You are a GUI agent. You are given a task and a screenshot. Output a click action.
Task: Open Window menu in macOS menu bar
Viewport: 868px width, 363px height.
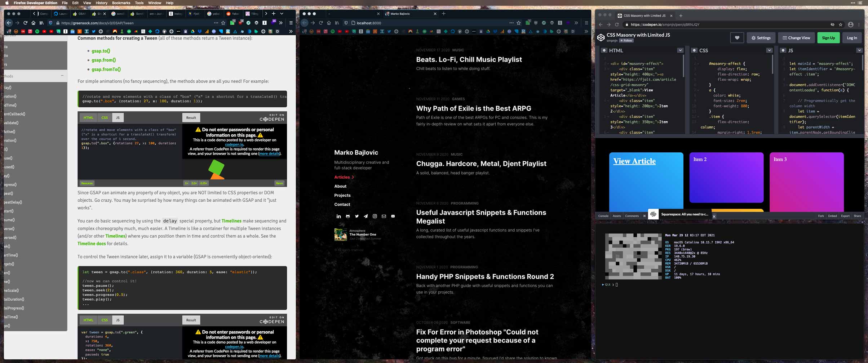(155, 3)
